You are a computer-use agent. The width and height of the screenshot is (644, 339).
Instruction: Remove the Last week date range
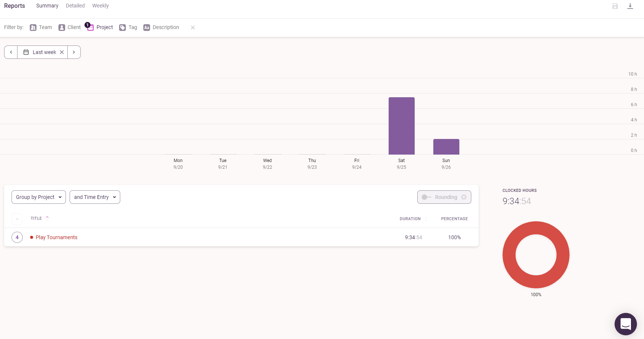click(62, 52)
